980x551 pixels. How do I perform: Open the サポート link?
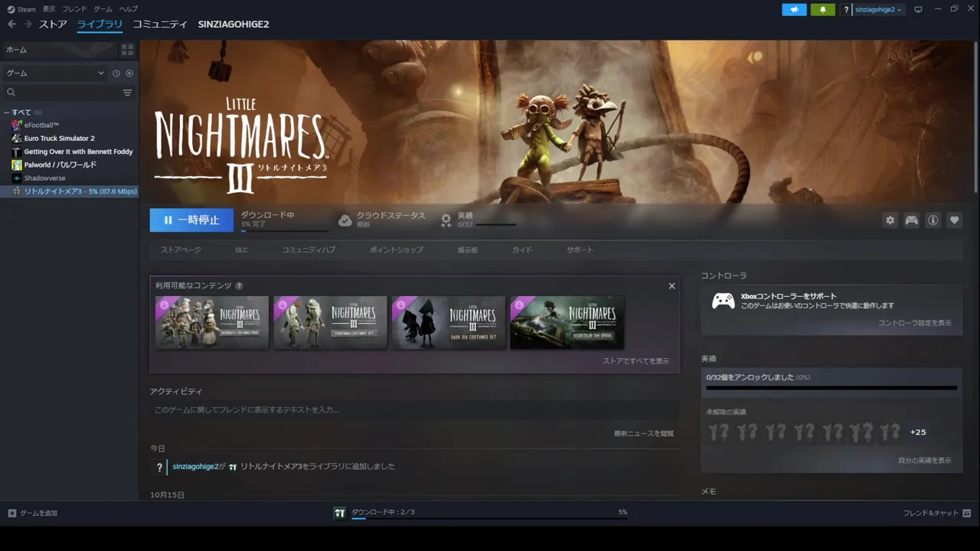[x=580, y=250]
